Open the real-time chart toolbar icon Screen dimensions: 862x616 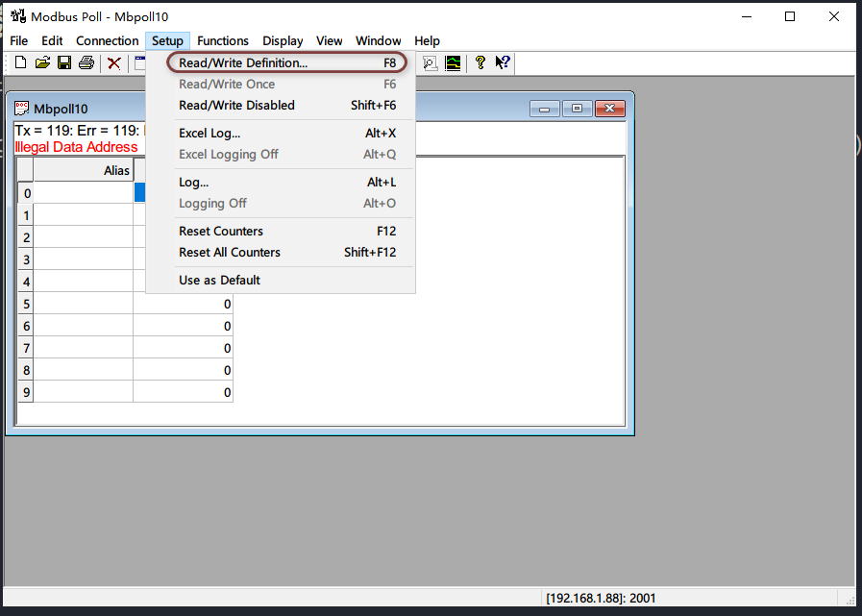pyautogui.click(x=453, y=63)
